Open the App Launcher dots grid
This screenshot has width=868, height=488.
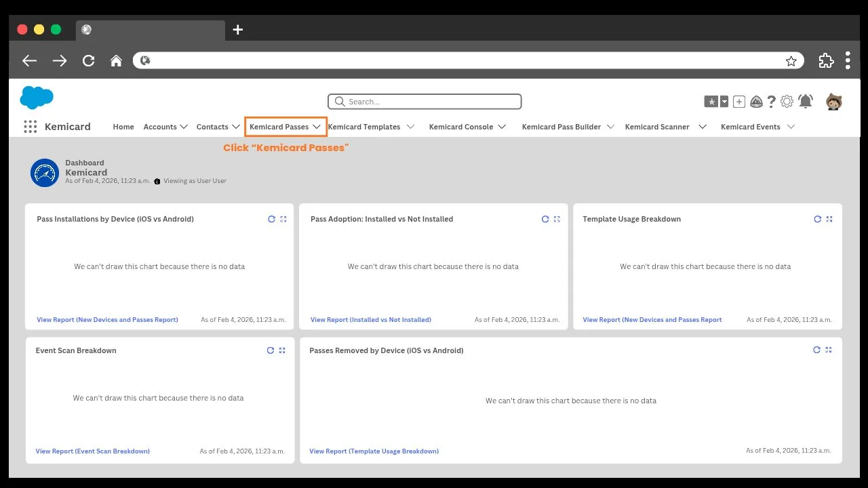(x=30, y=127)
